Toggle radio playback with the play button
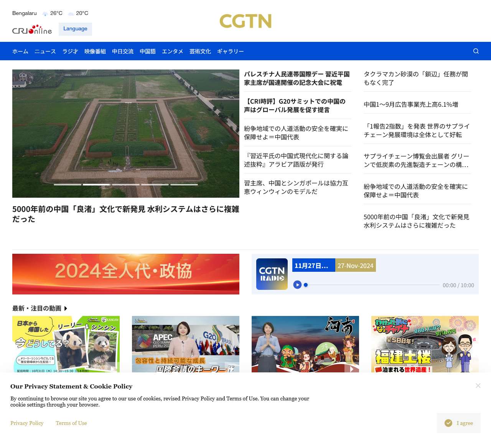Screen dimensions: 491x448 297,285
